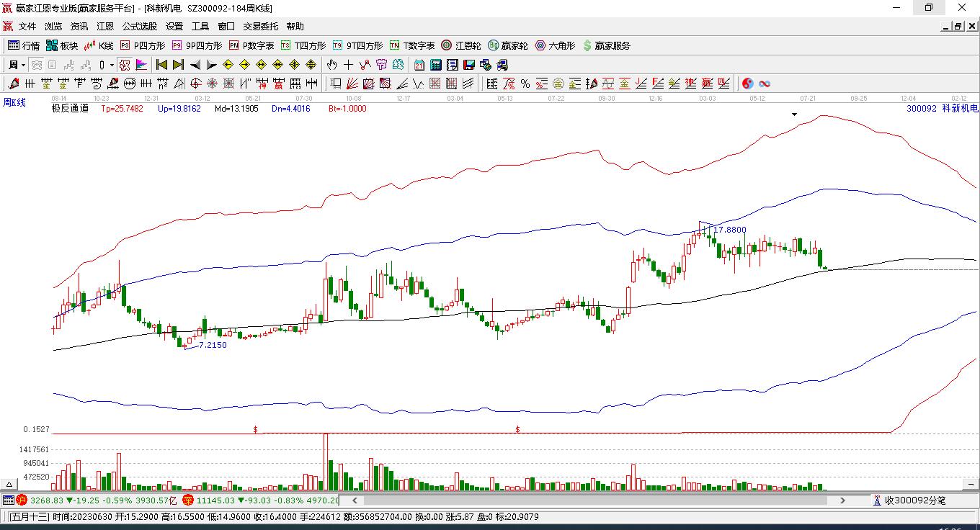The width and height of the screenshot is (980, 530).
Task: Toggle the crosshair cursor tool
Action: pos(348,65)
